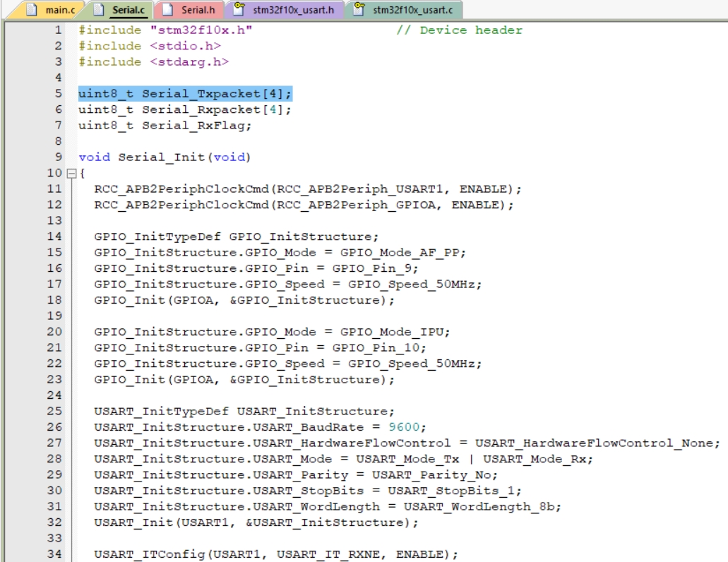Collapse the Serial_Init function fold marker
The width and height of the screenshot is (728, 562).
click(71, 174)
